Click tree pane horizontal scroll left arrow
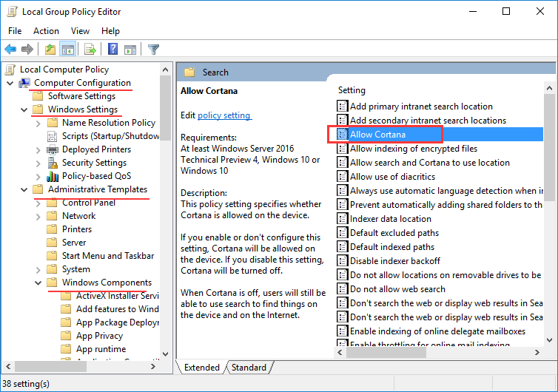Viewport: 558px width, 392px height. 9,366
